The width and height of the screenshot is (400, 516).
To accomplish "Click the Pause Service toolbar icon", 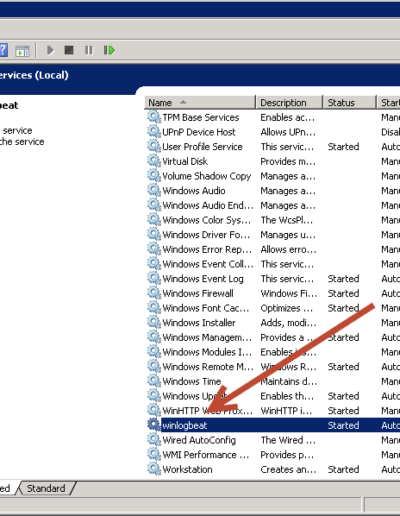I will [x=89, y=50].
